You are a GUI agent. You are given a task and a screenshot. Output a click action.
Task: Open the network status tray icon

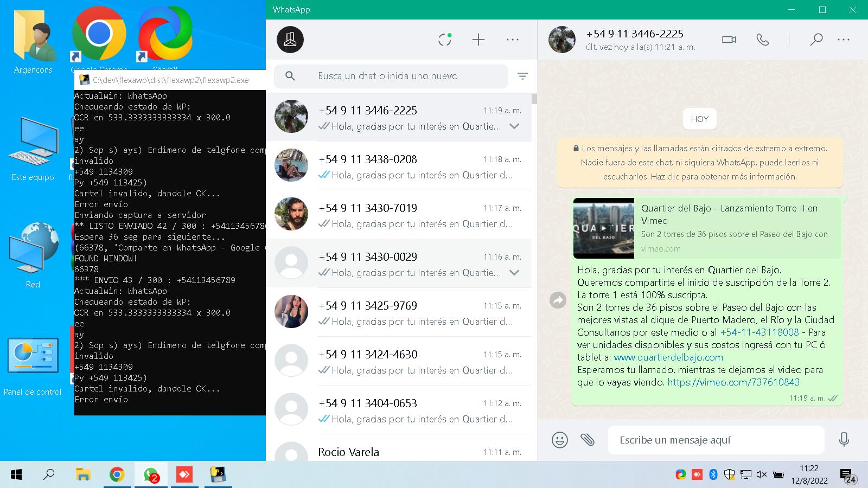(x=746, y=475)
